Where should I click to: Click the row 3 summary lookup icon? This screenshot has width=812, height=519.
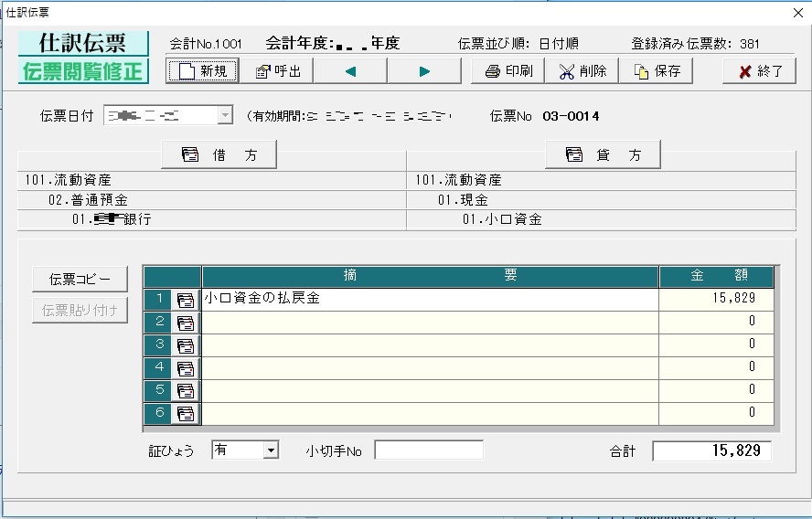click(x=186, y=345)
